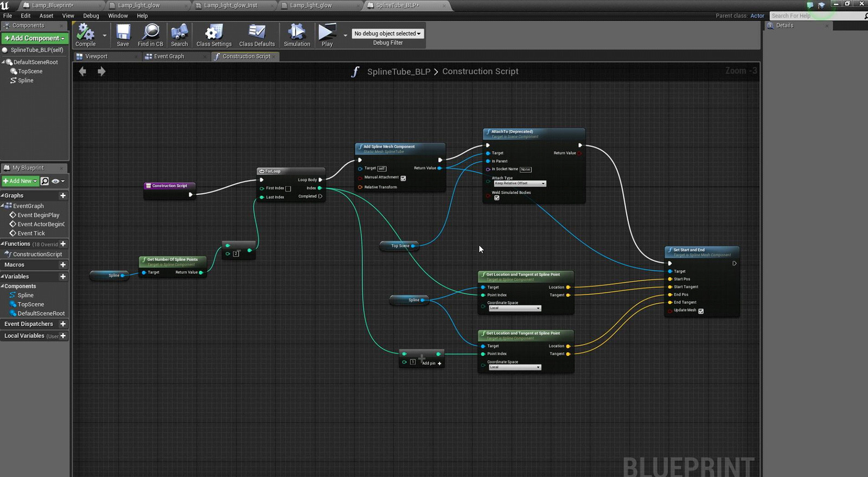This screenshot has width=868, height=477.
Task: Switch to the Event Graph tab
Action: coord(169,56)
